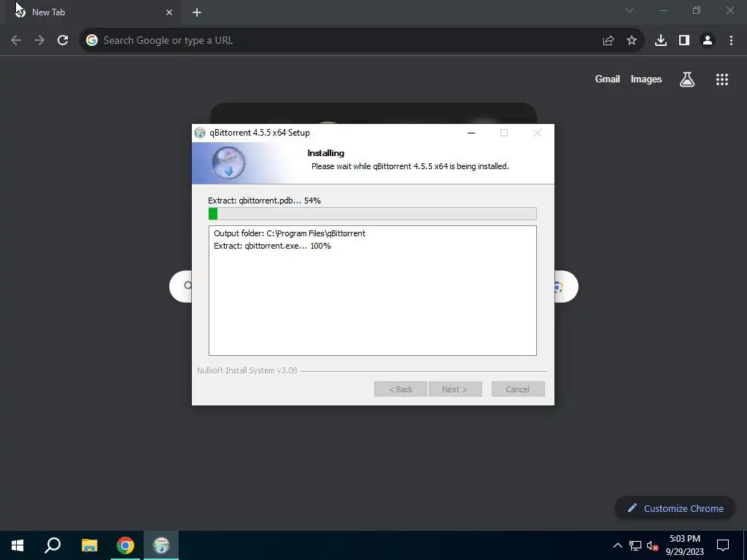747x560 pixels.
Task: Open Google Images link
Action: click(x=646, y=79)
